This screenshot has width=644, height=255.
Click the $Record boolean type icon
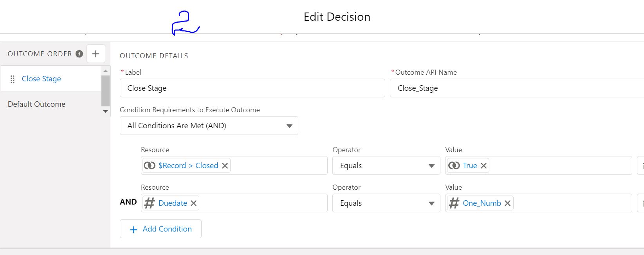150,165
